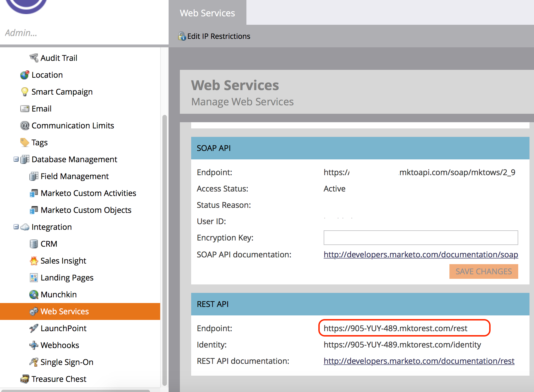Screen dimensions: 534x392
Task: Open Single Sign-On settings
Action: click(67, 362)
